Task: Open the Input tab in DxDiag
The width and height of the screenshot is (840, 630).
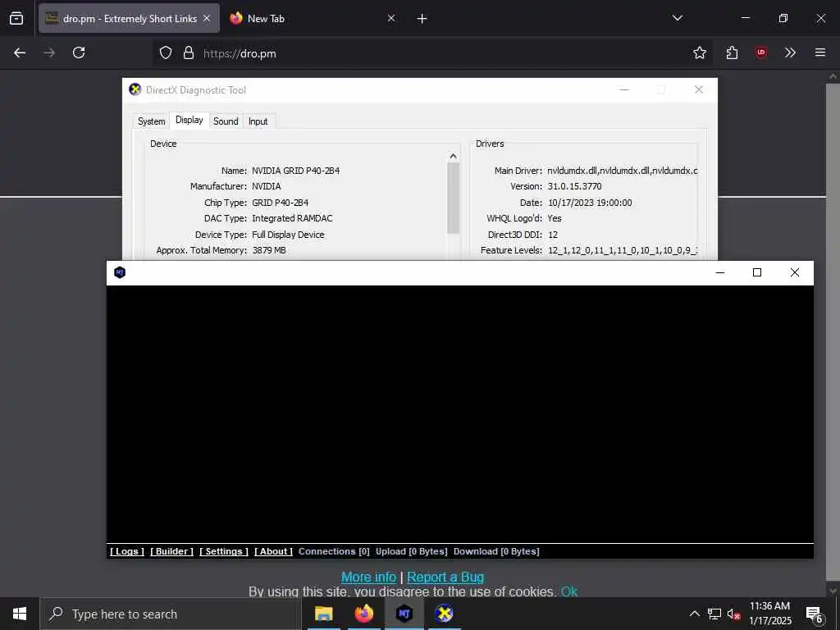Action: 258,121
